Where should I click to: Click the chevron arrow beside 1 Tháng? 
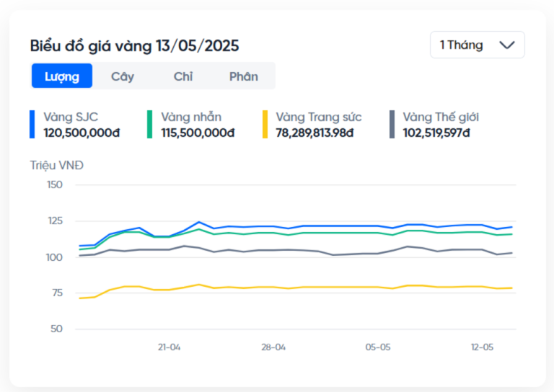pos(507,45)
